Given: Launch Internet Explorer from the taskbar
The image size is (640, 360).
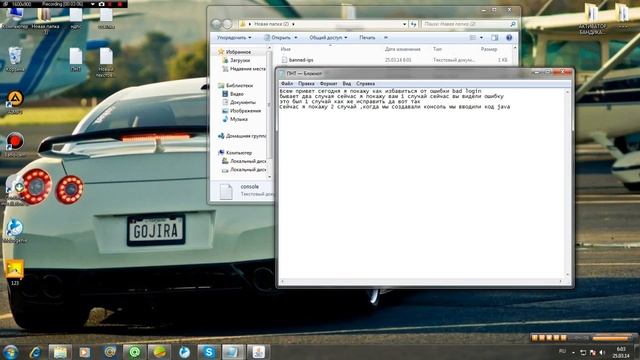Looking at the screenshot, I should [x=35, y=352].
